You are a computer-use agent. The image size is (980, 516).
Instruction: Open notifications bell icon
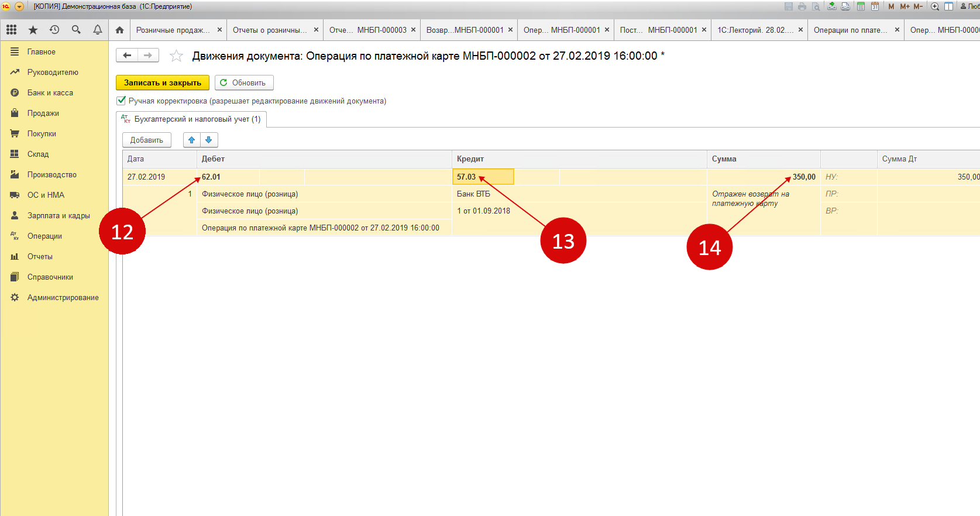[x=98, y=30]
